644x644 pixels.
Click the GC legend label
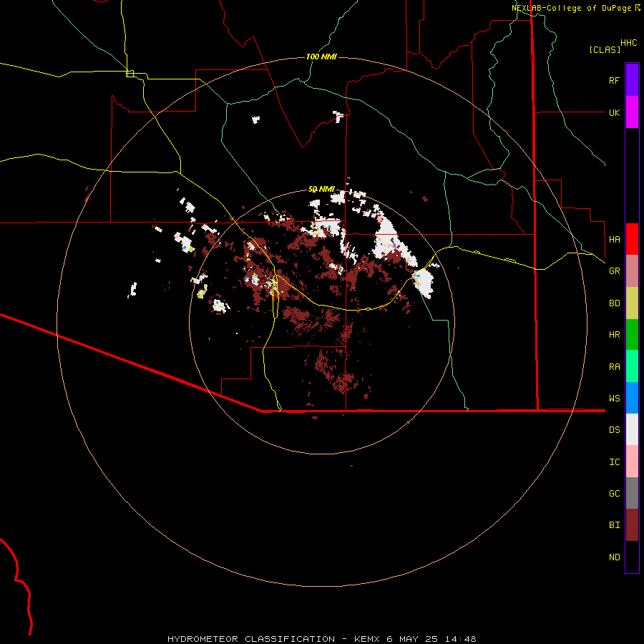[x=615, y=494]
